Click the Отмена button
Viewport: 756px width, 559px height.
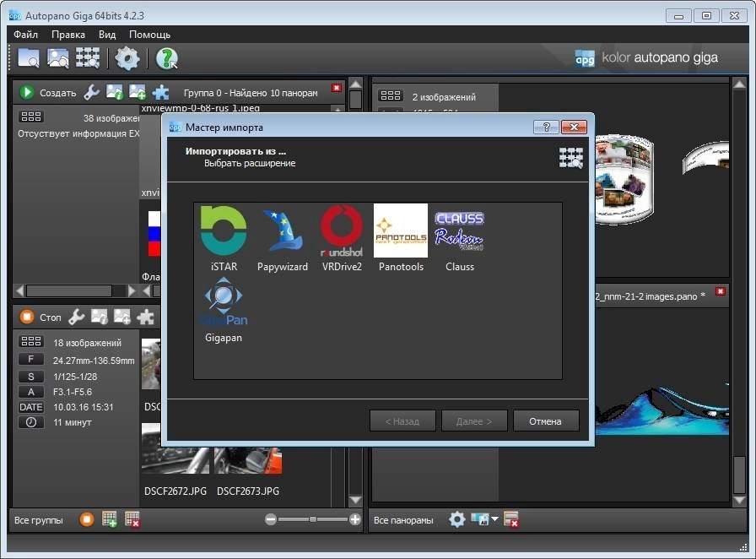coord(546,421)
